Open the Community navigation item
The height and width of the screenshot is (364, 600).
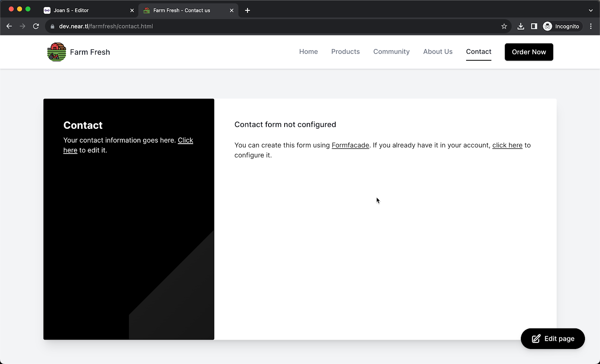[x=391, y=52]
